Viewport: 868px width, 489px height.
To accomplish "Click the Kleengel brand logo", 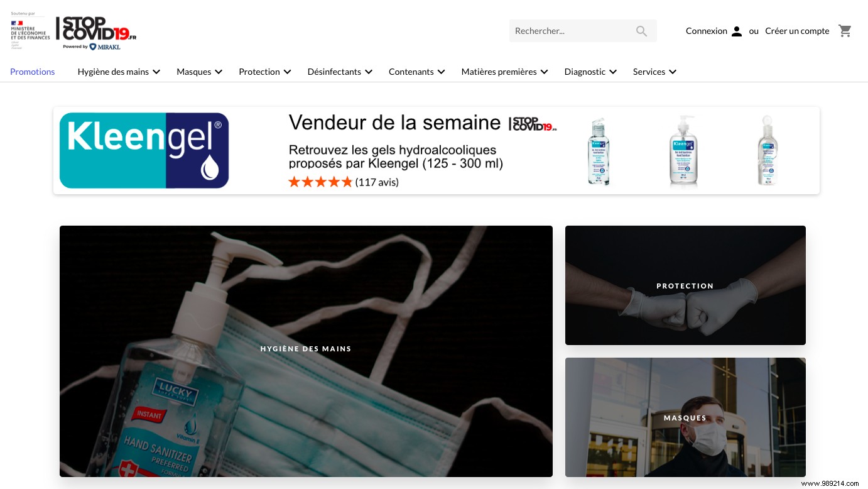I will point(144,150).
